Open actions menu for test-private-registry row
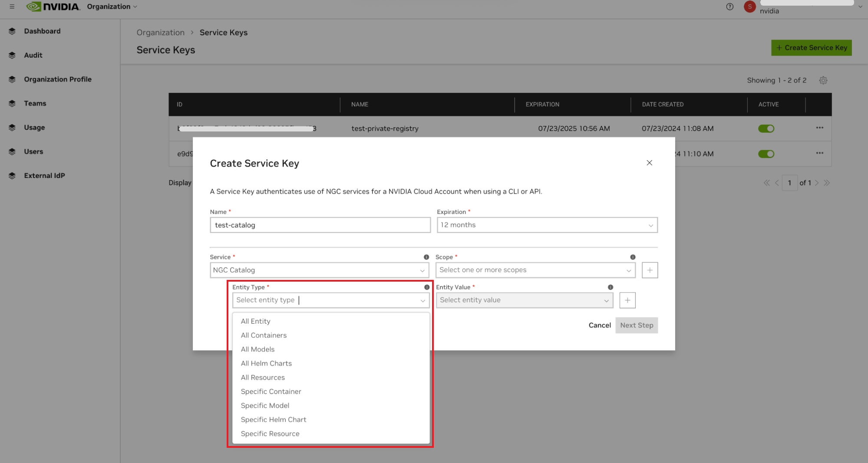868x463 pixels. 820,128
